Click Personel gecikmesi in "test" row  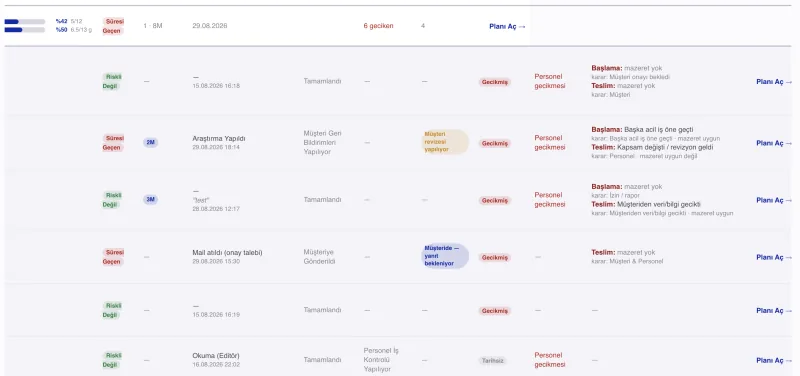point(550,200)
